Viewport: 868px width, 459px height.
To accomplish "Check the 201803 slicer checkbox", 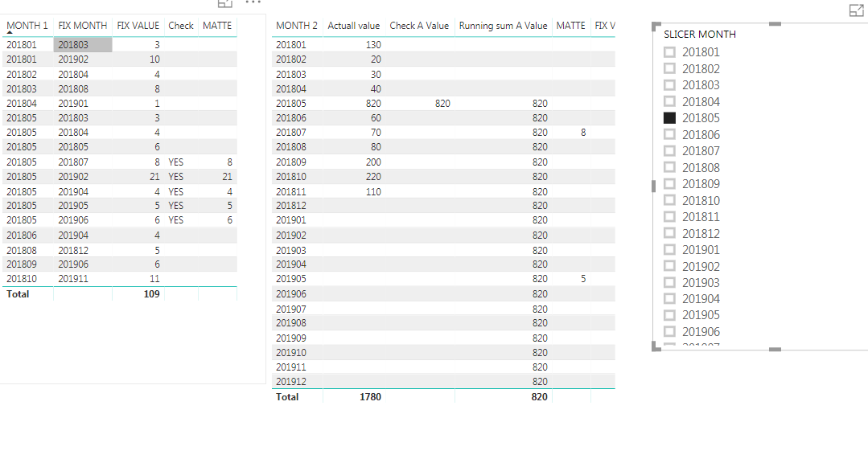I will click(x=669, y=85).
